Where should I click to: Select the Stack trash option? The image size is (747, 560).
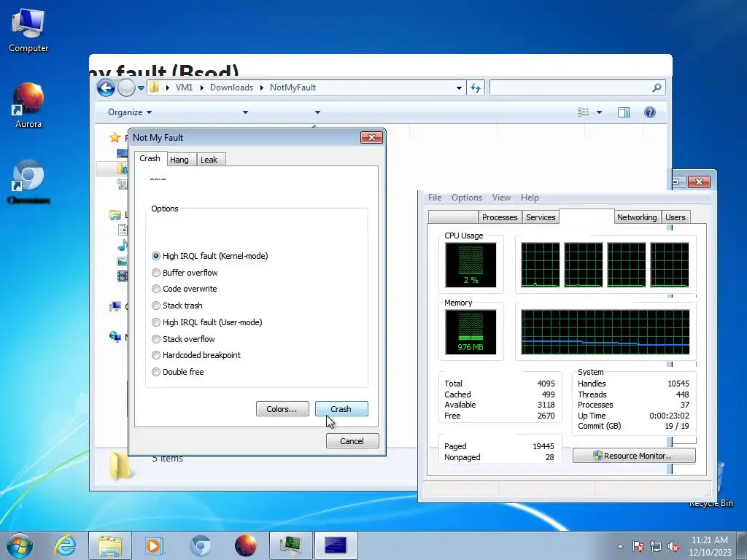[177, 306]
